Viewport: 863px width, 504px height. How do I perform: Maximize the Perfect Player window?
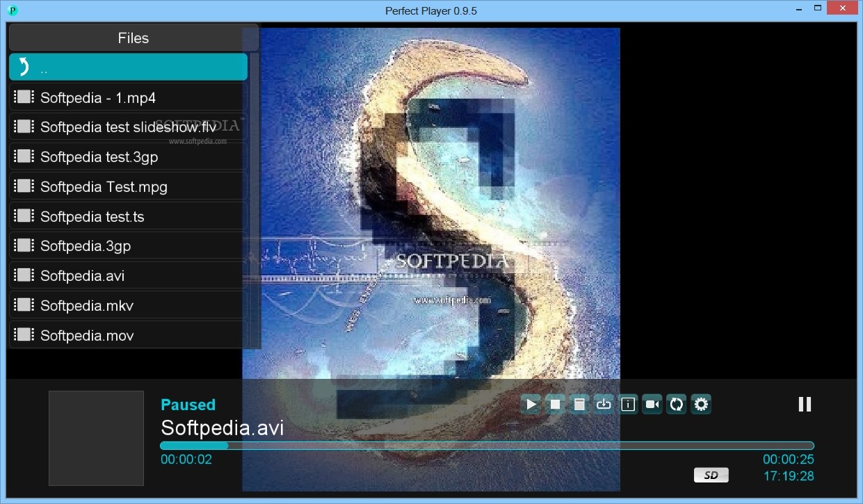[x=819, y=8]
